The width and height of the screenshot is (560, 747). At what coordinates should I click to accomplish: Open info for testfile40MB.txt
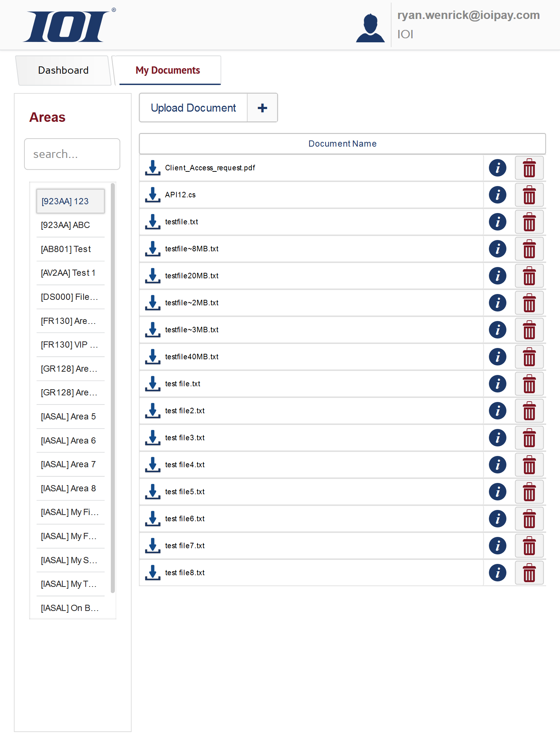(x=497, y=357)
